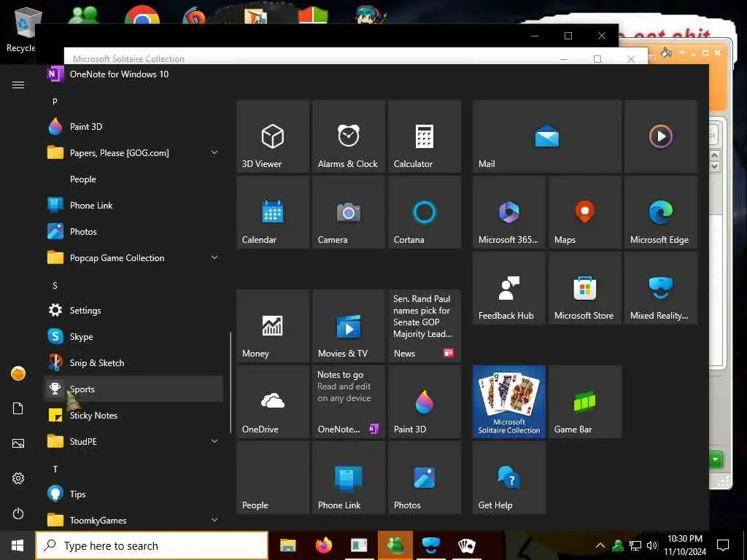Open the Feedback Hub tile
The image size is (747, 560).
(x=508, y=288)
